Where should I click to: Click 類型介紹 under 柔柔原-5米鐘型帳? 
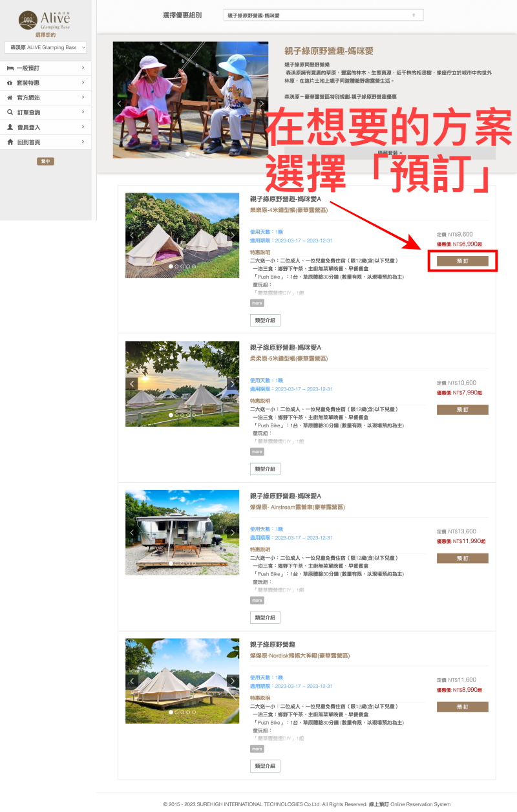[265, 469]
